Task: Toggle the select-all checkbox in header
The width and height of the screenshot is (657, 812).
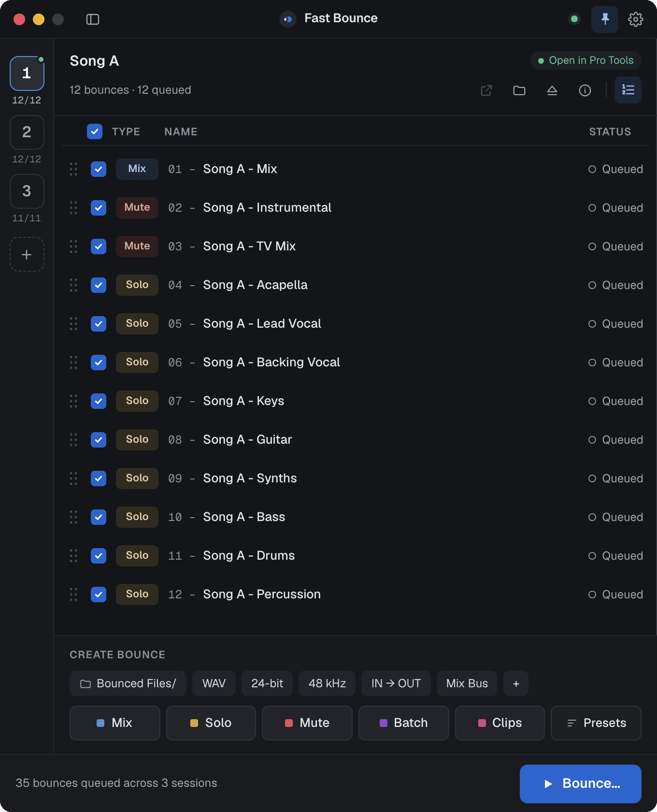Action: (95, 131)
